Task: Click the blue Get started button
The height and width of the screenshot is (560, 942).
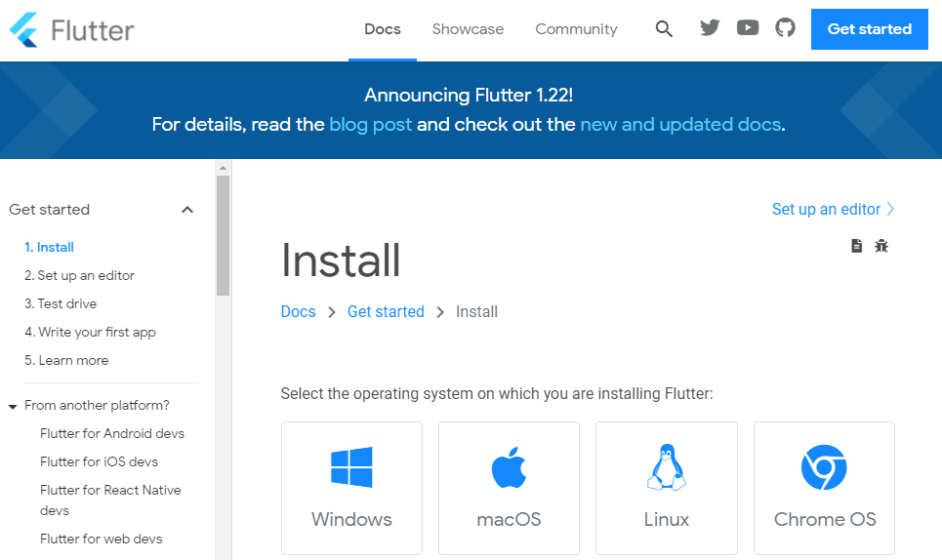Action: (x=870, y=29)
